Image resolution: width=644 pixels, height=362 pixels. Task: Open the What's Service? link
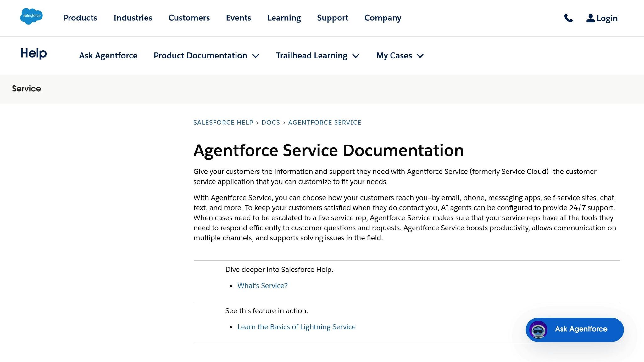(x=262, y=286)
